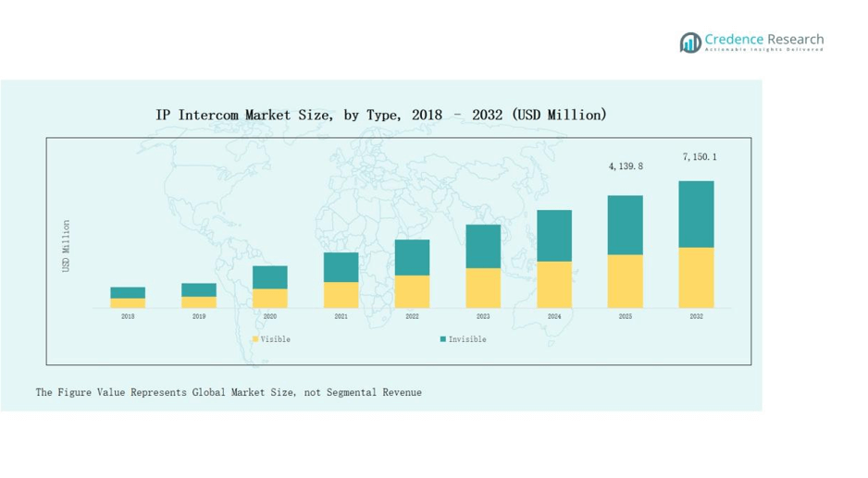The width and height of the screenshot is (868, 478).
Task: Click the yellow segment of the 2022 bar
Action: pyautogui.click(x=412, y=291)
